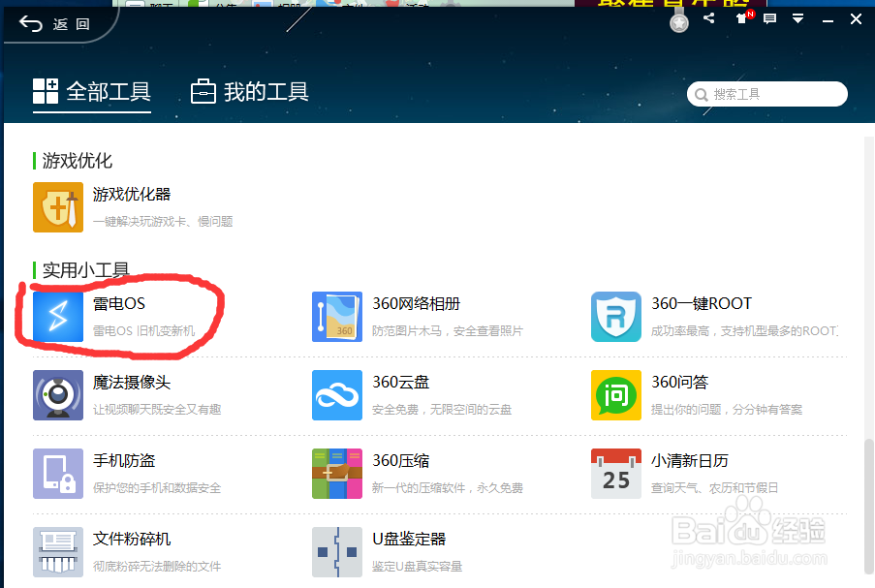The width and height of the screenshot is (875, 588).
Task: Open the main menu dropdown triangle icon
Action: click(798, 19)
